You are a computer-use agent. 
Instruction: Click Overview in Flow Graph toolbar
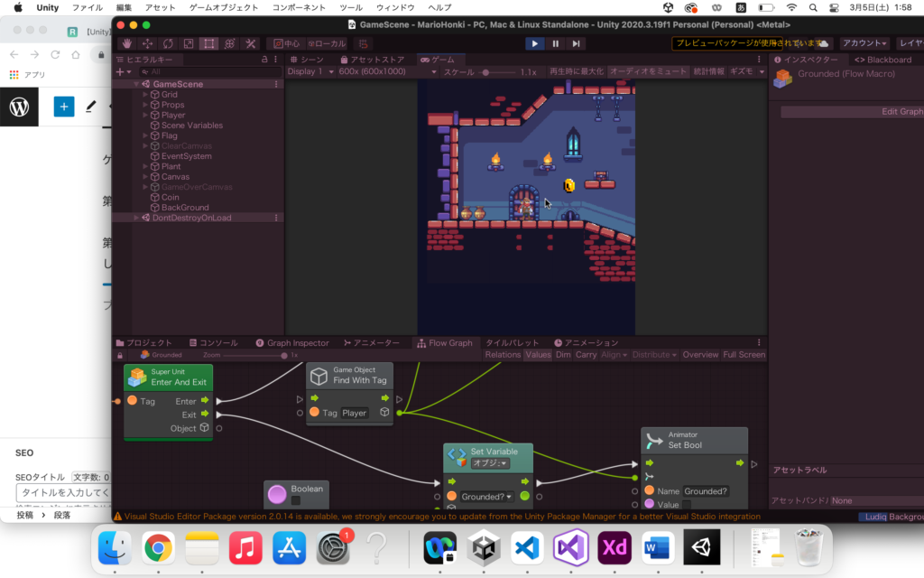point(700,355)
